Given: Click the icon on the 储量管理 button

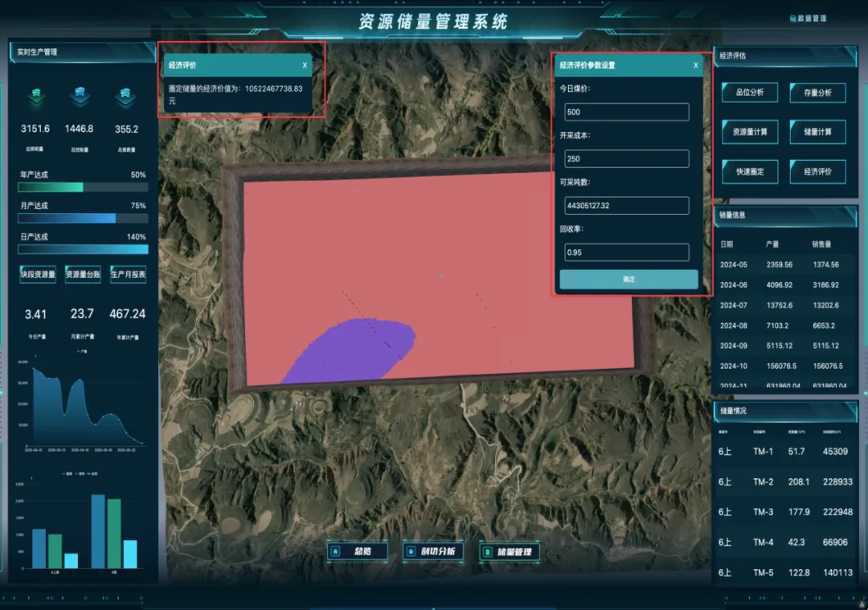Looking at the screenshot, I should coord(487,551).
